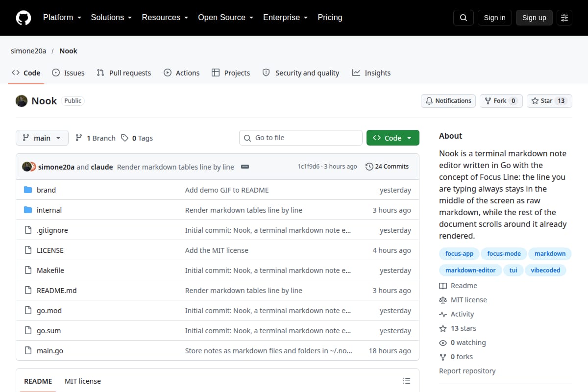Expand the green Code dropdown button

point(393,138)
